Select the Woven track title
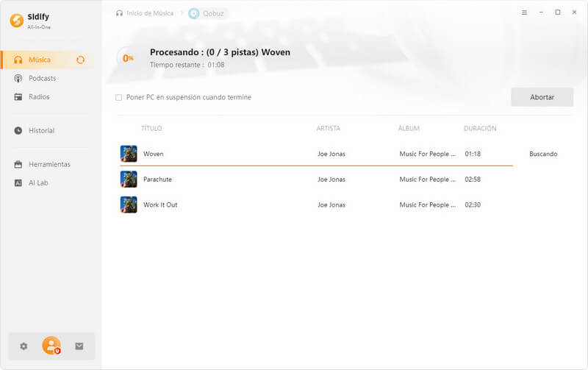Image resolution: width=588 pixels, height=370 pixels. [x=153, y=154]
